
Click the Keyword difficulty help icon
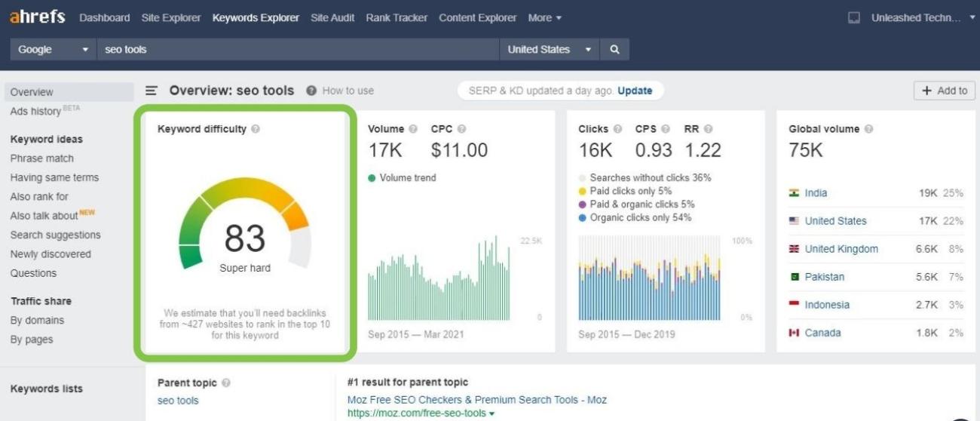coord(256,129)
